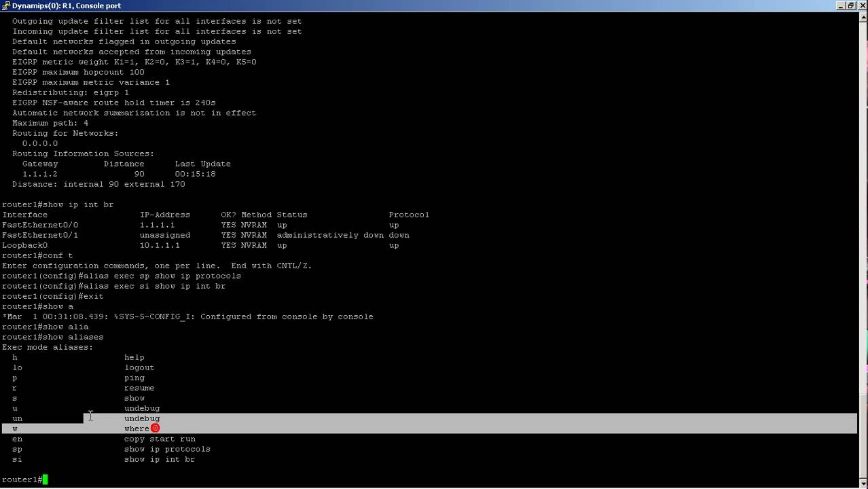The image size is (868, 489).
Task: Click the 'Redistributing: eigrp 1' line
Action: point(71,92)
